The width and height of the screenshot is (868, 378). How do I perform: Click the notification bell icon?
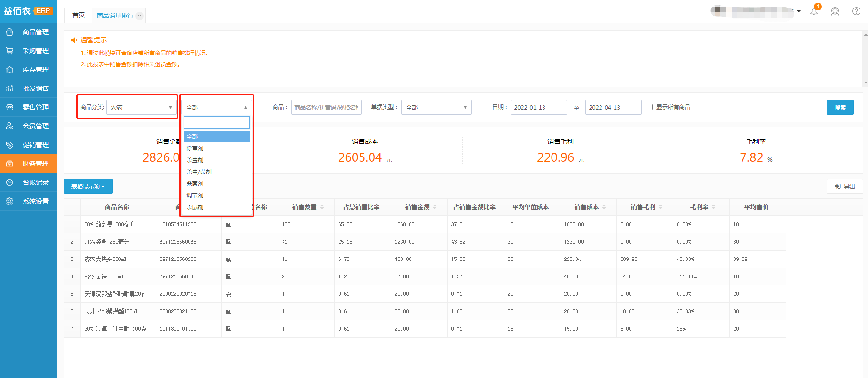coord(814,11)
